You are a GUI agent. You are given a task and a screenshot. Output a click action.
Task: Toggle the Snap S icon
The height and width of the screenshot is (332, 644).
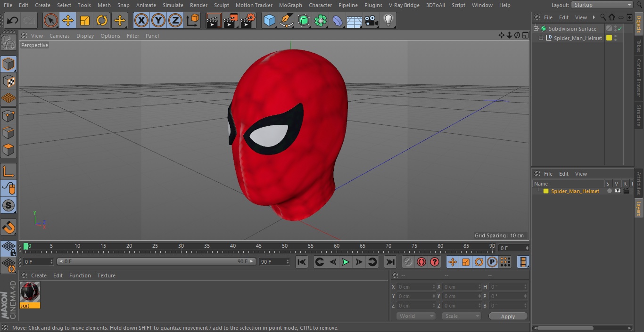click(8, 205)
